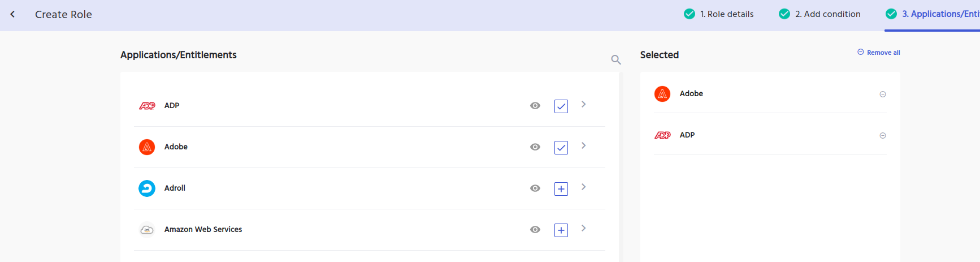
Task: Click the Amazon Web Services cloud icon
Action: click(x=147, y=230)
